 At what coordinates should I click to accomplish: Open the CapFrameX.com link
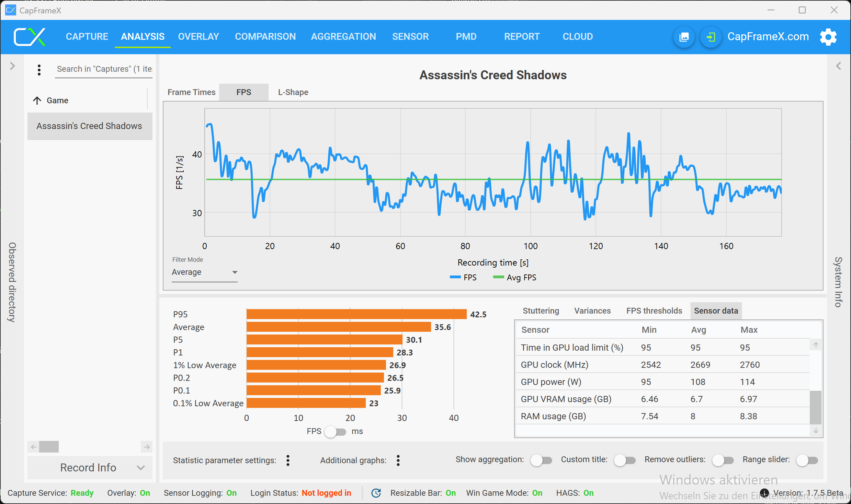(768, 37)
